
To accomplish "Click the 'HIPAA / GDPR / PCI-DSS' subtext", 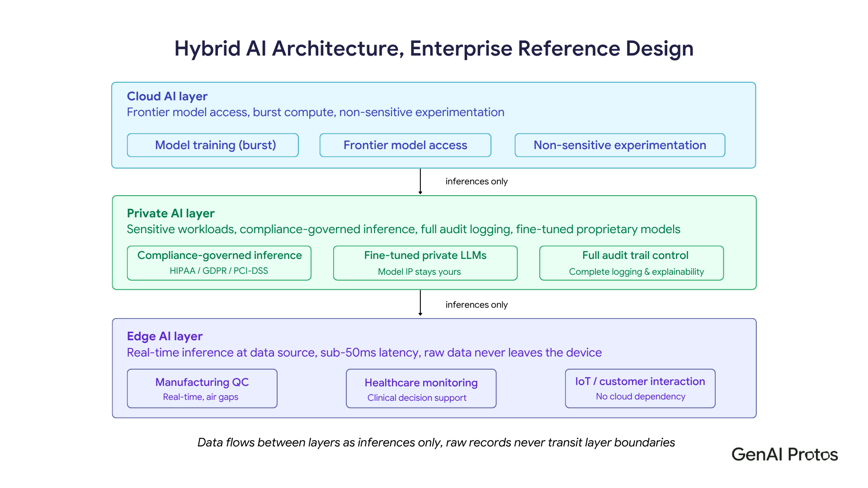I will coord(219,271).
